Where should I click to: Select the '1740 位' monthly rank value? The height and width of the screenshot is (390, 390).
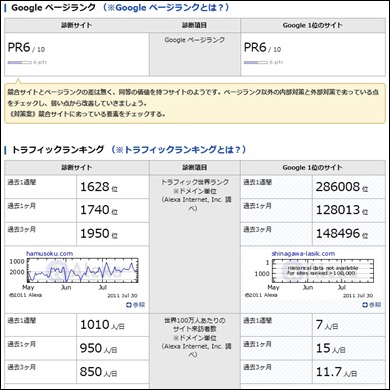[x=99, y=210]
